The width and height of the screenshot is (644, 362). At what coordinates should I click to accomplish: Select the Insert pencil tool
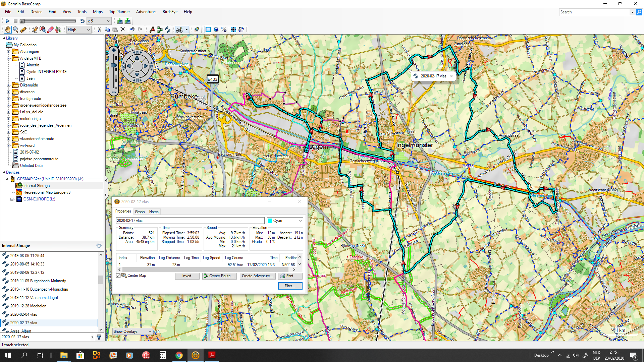point(35,29)
